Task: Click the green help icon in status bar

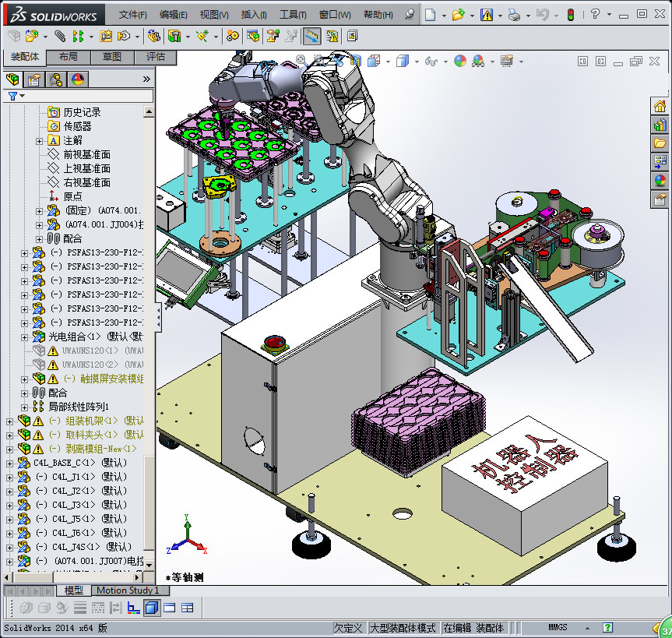Action: tap(607, 628)
